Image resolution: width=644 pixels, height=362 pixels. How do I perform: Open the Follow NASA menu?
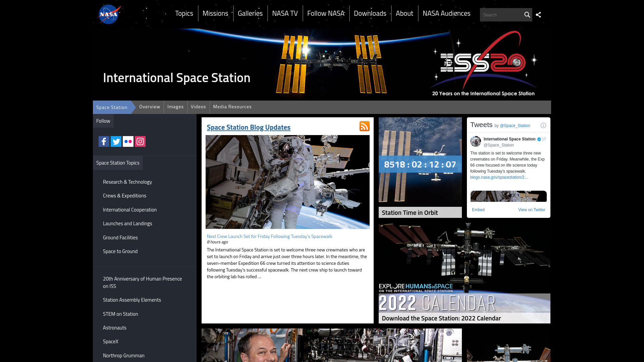pos(326,13)
